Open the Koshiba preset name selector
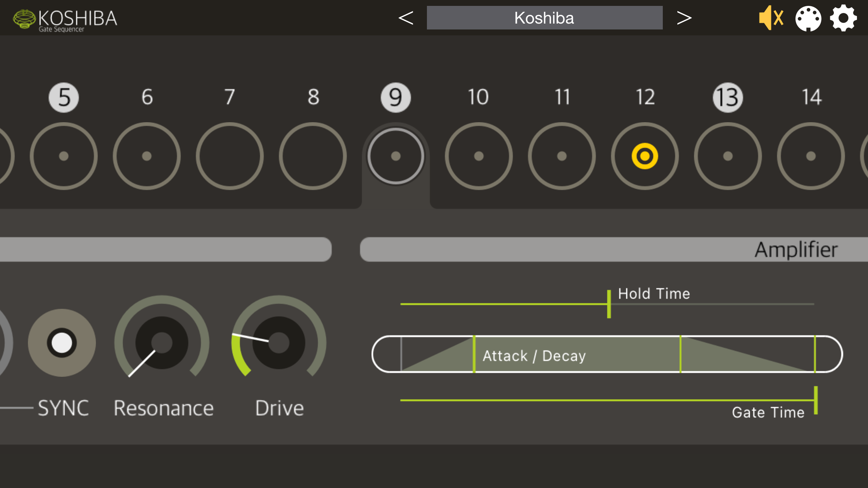The width and height of the screenshot is (868, 488). (x=544, y=18)
